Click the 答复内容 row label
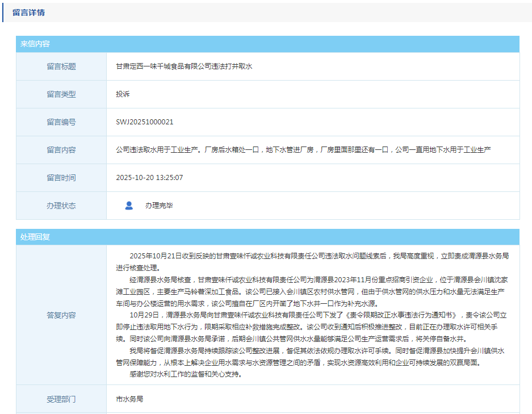Screen dimensions: 532x414 click(x=61, y=315)
